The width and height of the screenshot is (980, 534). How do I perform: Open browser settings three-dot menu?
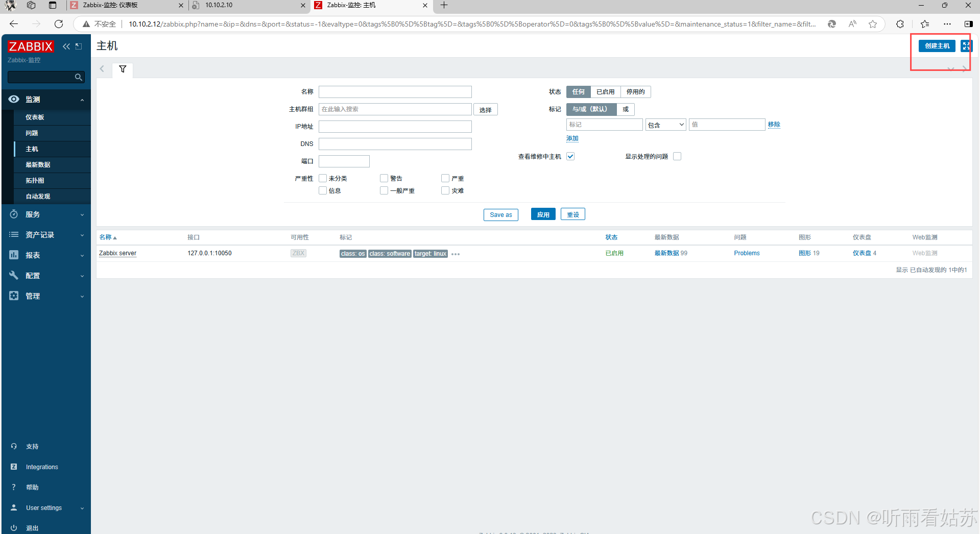947,24
